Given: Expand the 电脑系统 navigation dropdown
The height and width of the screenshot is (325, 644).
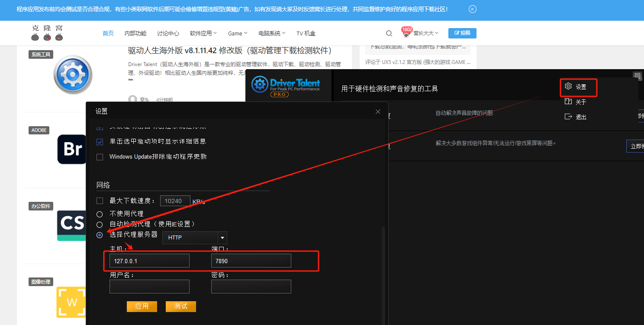Looking at the screenshot, I should pyautogui.click(x=272, y=33).
